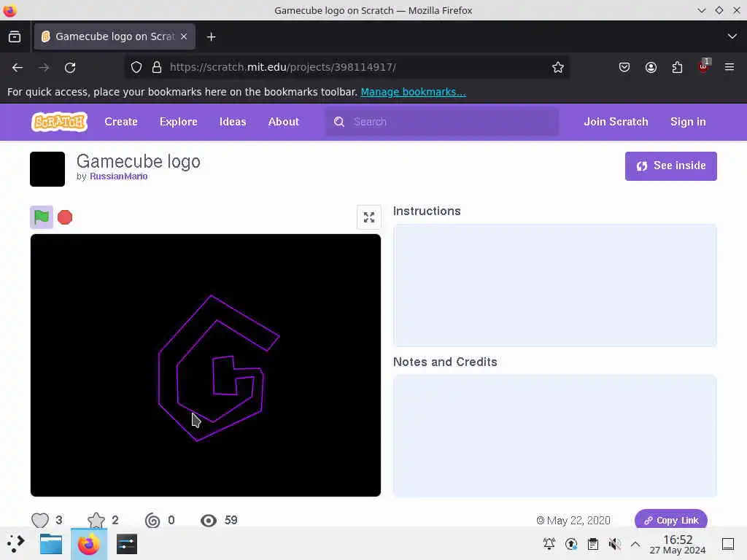This screenshot has width=747, height=560.
Task: Expand hidden system tray icons arrow
Action: tap(635, 544)
